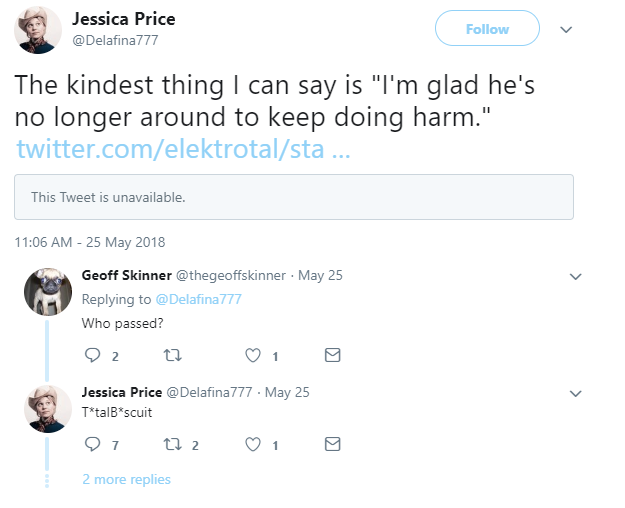The width and height of the screenshot is (625, 508).
Task: Open the 11:06 AM - 25 May 2018 timestamp
Action: point(90,242)
